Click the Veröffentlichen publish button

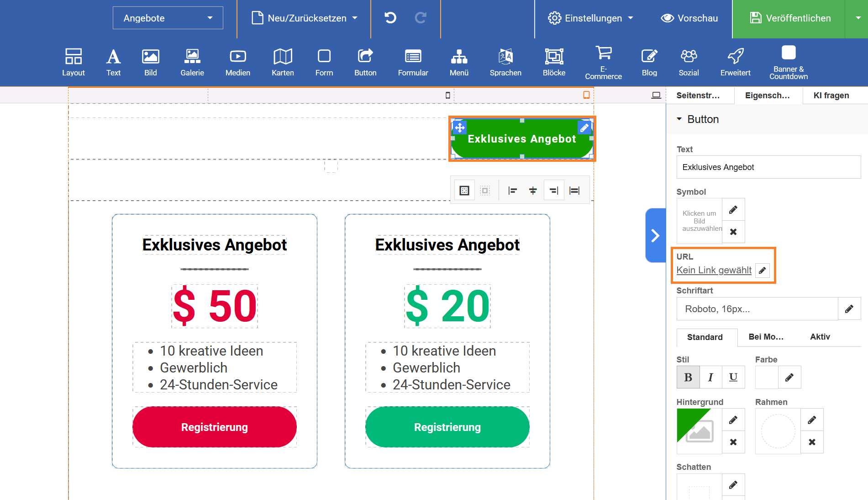[x=789, y=18]
